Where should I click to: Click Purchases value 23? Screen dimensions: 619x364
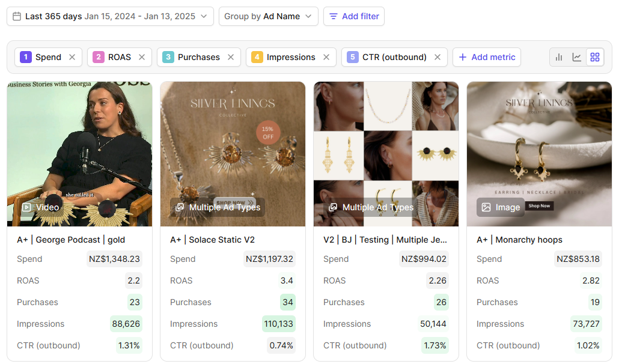pyautogui.click(x=135, y=303)
